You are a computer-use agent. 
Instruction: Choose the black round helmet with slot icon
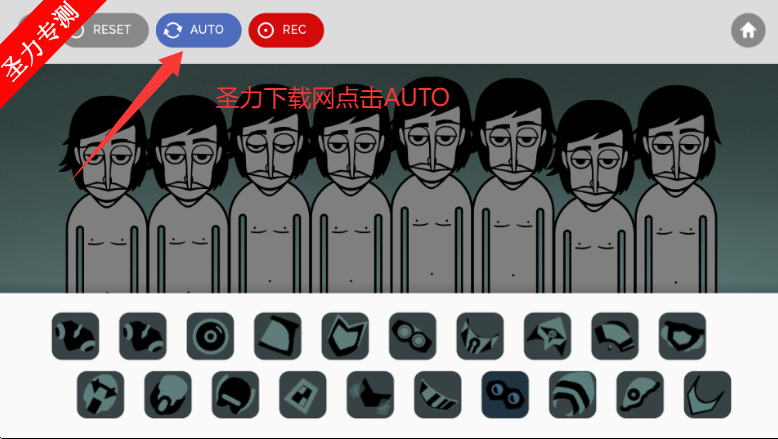[235, 394]
